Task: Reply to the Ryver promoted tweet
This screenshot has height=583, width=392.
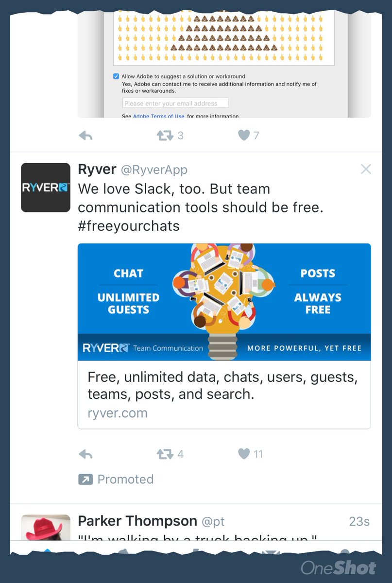Action: tap(85, 454)
